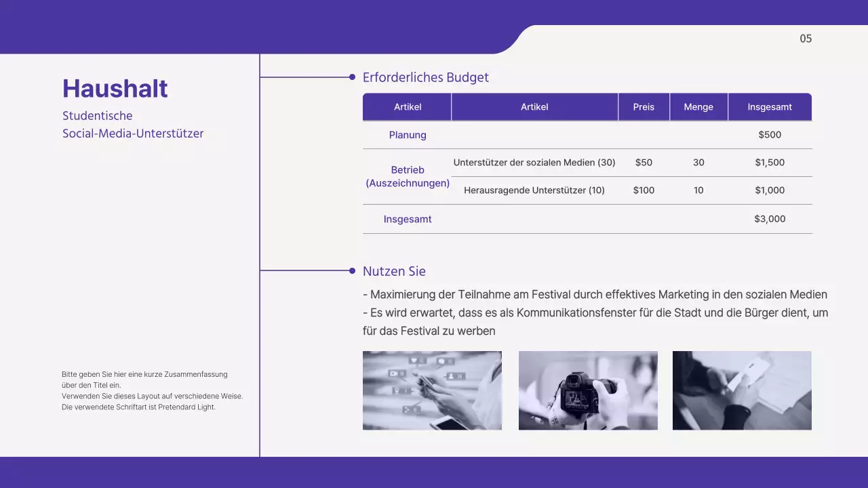Click the bullet dot beside Nutzen Sie
This screenshot has height=488, width=868.
[352, 271]
